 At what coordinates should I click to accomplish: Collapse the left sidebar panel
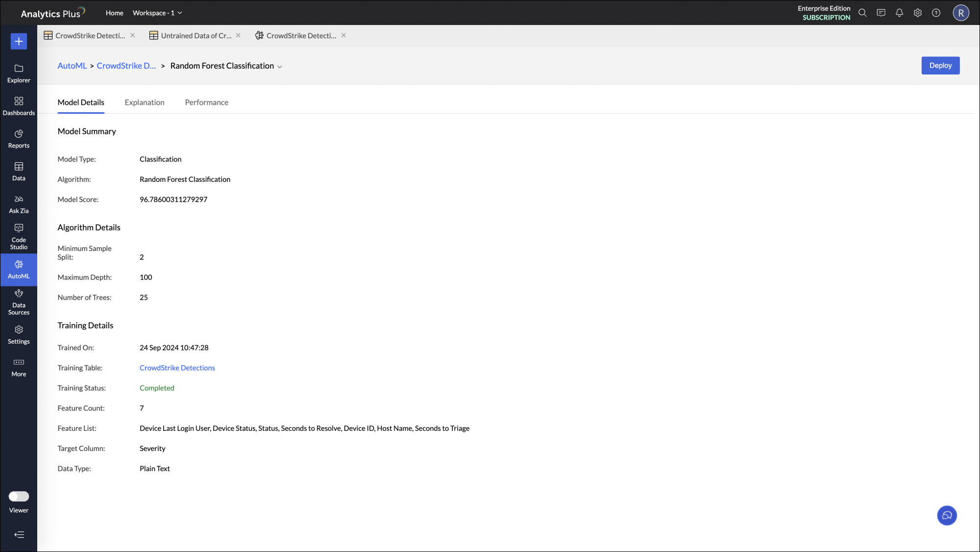[x=19, y=535]
